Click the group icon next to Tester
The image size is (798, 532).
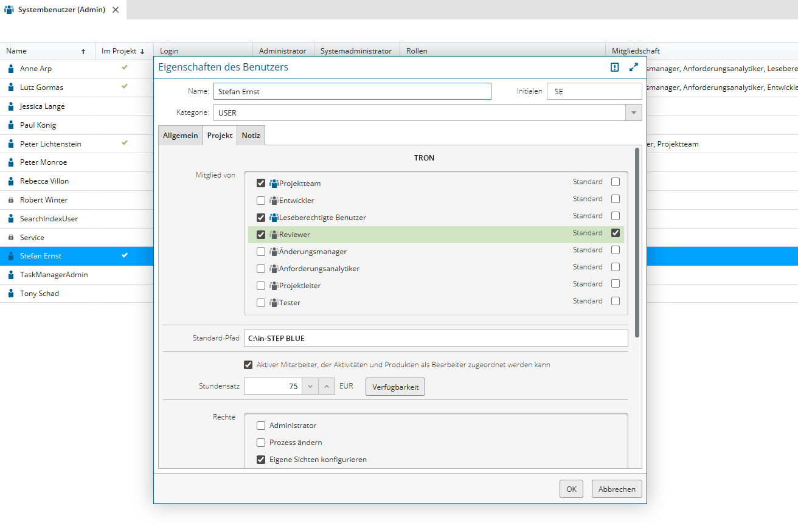pyautogui.click(x=274, y=303)
